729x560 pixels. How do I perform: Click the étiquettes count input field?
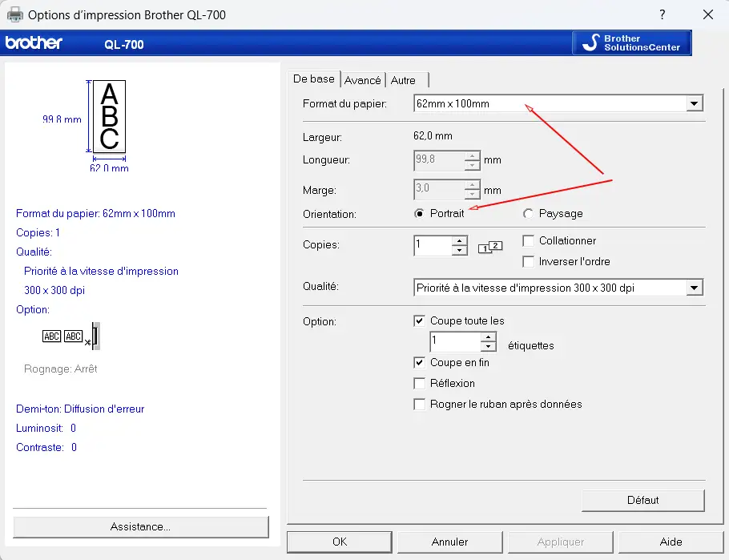click(456, 342)
